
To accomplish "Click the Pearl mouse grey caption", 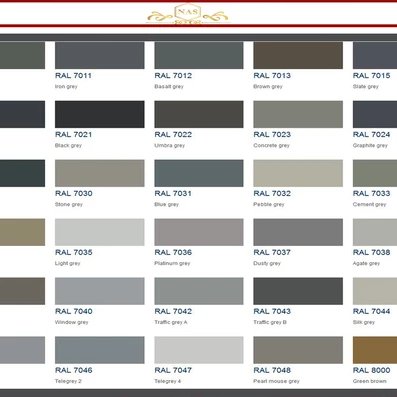I will coord(276,381).
